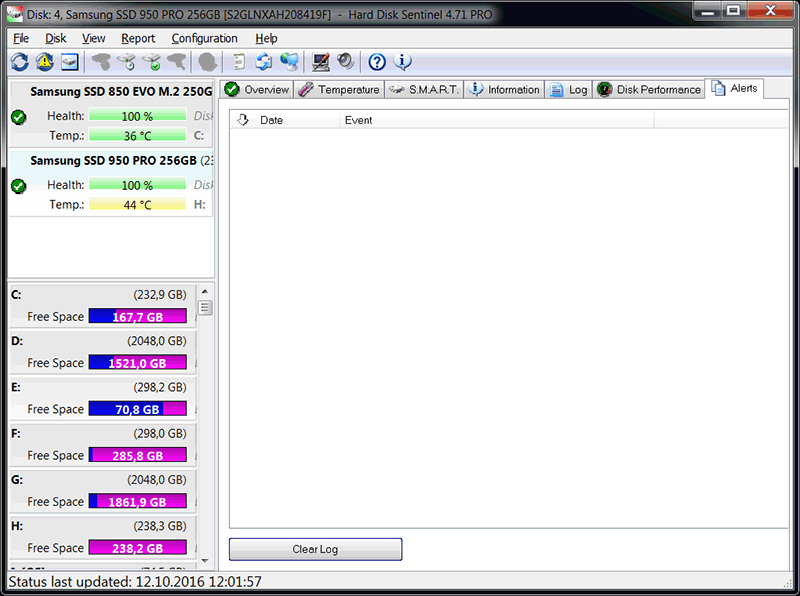Click the green status check on Samsung 950 PRO

click(19, 186)
